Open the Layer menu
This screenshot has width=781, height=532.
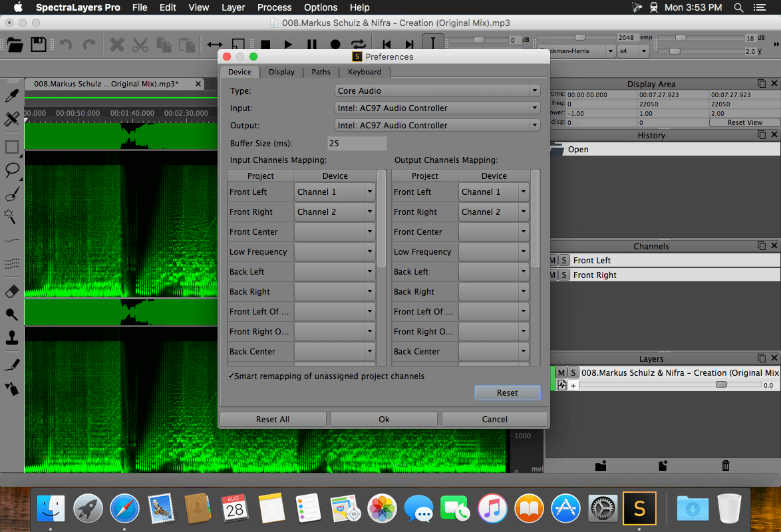233,7
